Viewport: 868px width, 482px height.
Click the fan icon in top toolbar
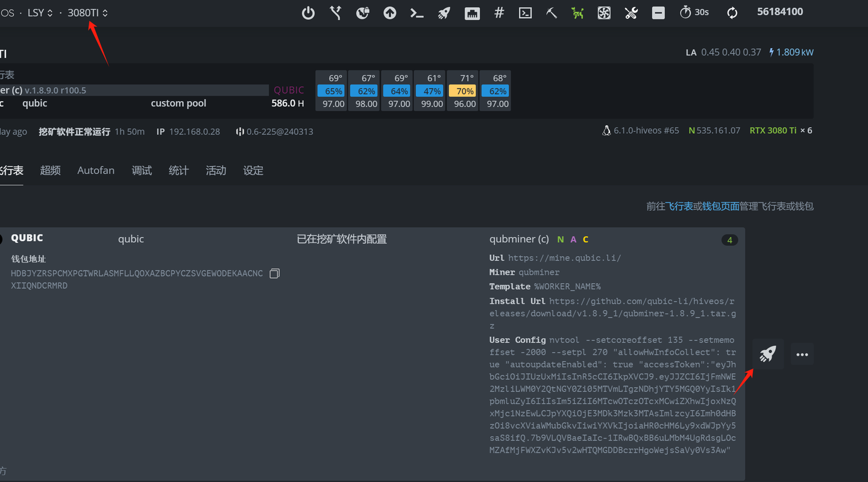pyautogui.click(x=604, y=13)
